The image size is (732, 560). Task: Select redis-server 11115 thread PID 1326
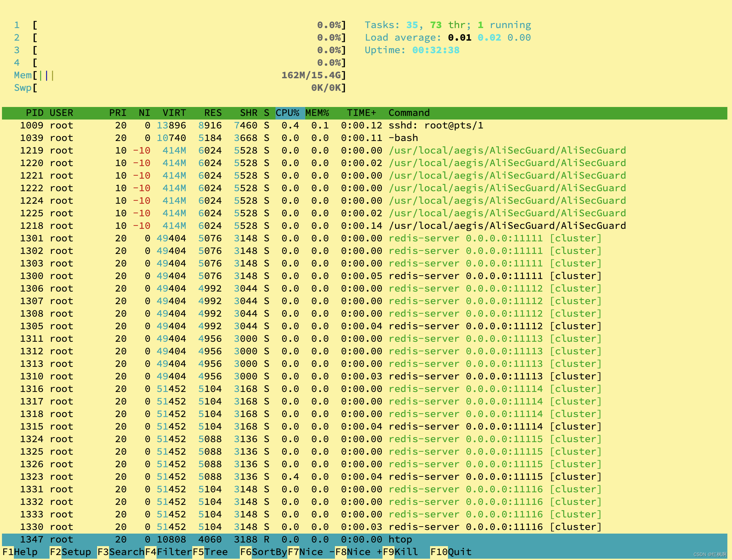[364, 464]
